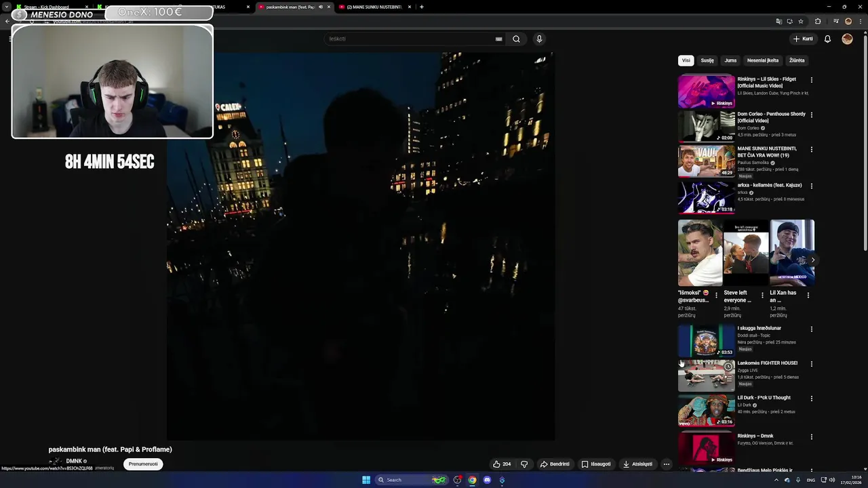Download video with Atsisiųsti button
868x488 pixels.
[x=637, y=464]
